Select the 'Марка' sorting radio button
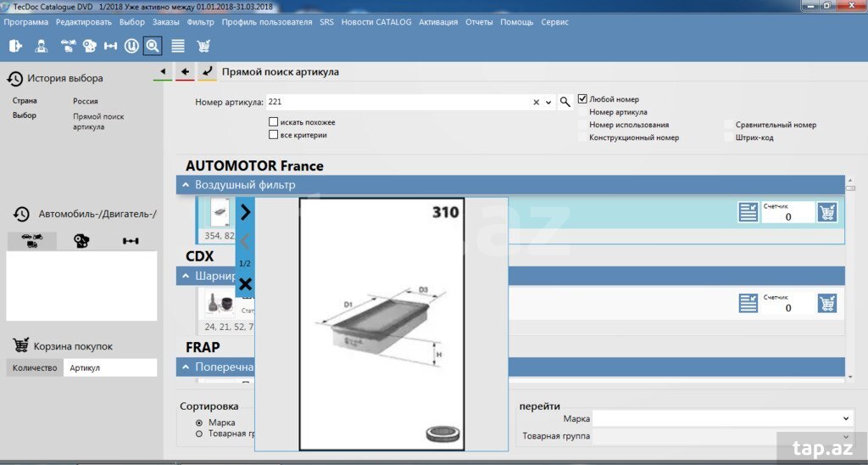The height and width of the screenshot is (465, 868). click(199, 423)
